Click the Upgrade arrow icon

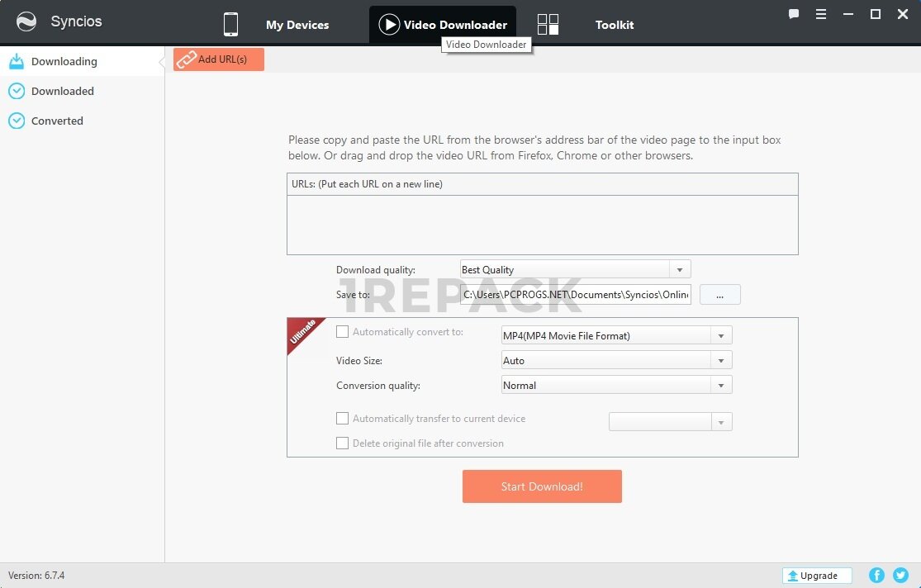(792, 576)
